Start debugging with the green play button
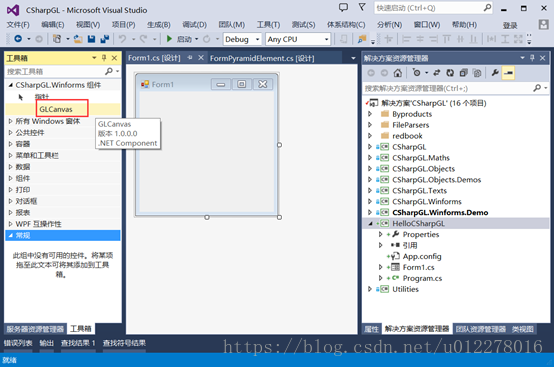Image resolution: width=554 pixels, height=367 pixels. click(x=169, y=39)
